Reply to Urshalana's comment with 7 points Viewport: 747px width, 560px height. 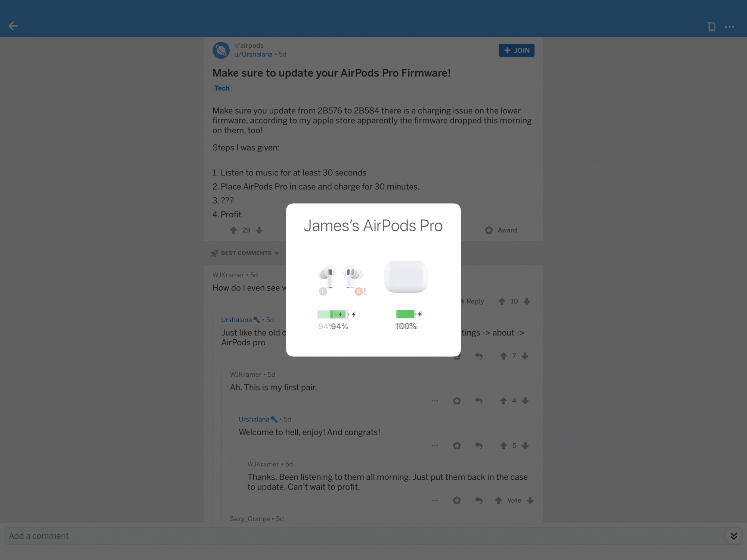pos(479,356)
